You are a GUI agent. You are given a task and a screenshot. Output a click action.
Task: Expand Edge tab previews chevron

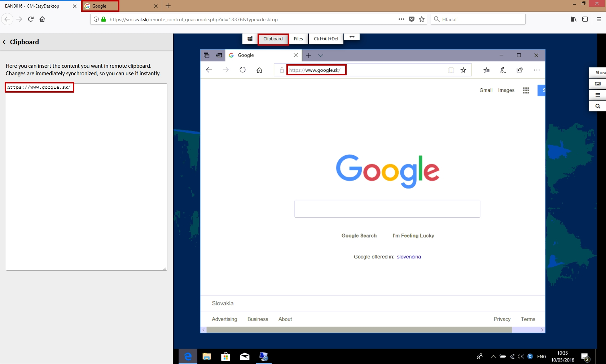[x=321, y=55]
